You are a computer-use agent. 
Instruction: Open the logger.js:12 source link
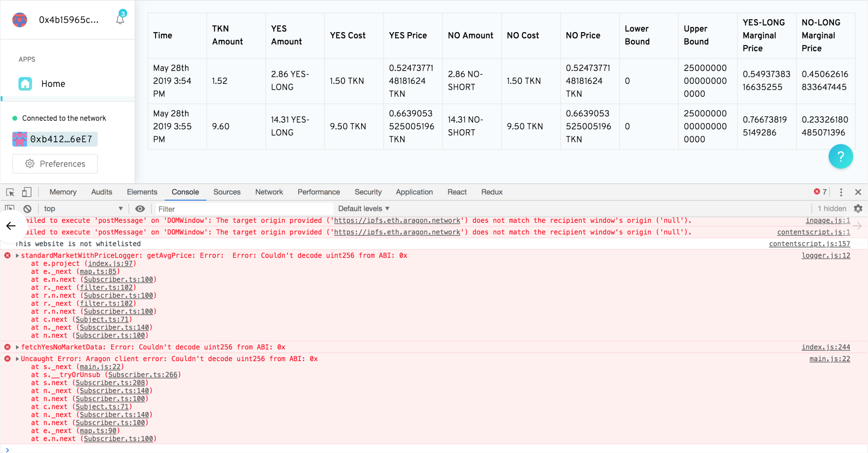point(825,255)
